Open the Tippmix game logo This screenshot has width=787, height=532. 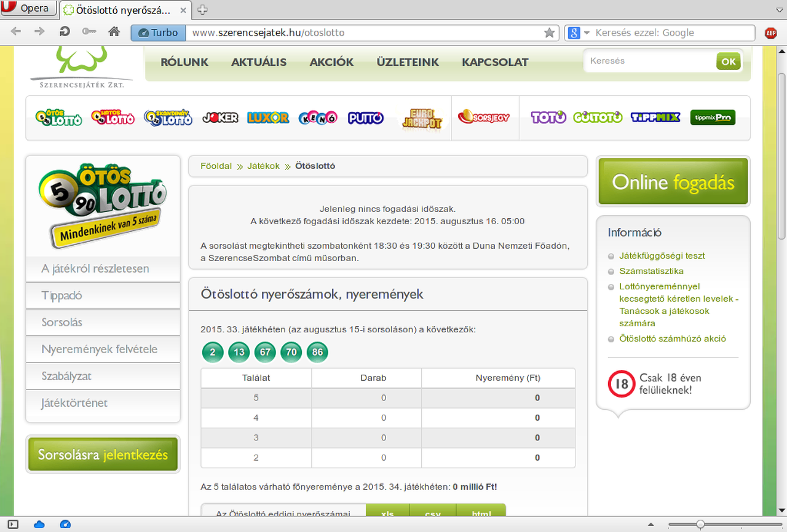pos(655,117)
